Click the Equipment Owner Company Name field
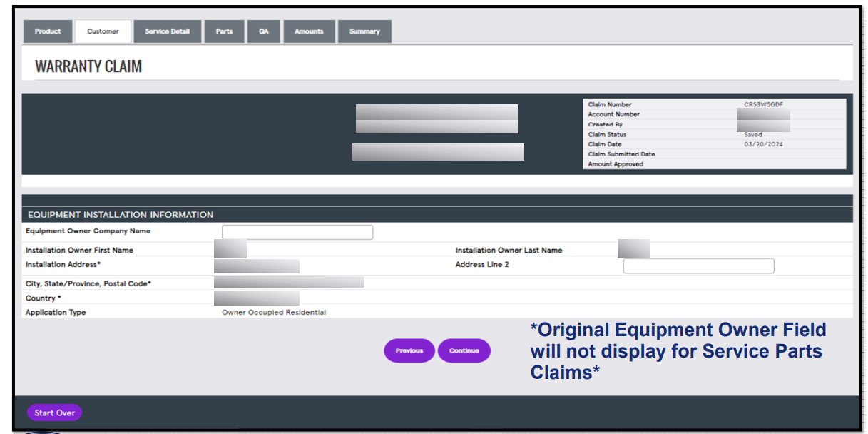The image size is (868, 434). pyautogui.click(x=297, y=231)
